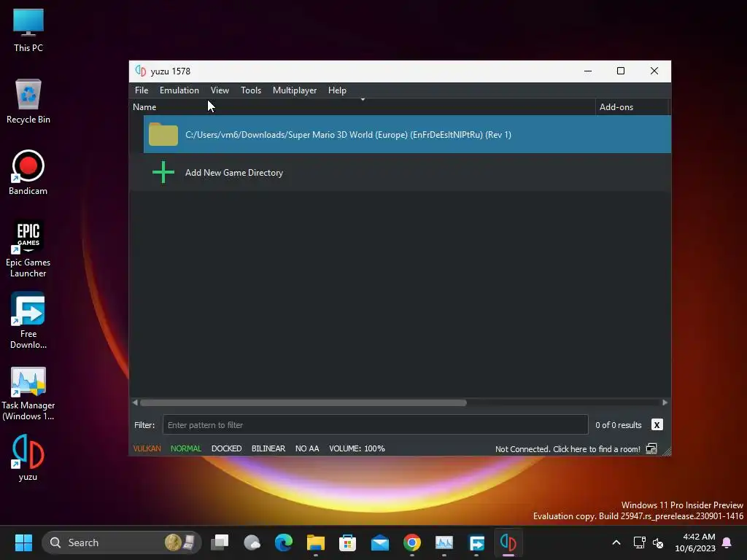Open the File menu in yuzu
The width and height of the screenshot is (747, 560).
[142, 90]
